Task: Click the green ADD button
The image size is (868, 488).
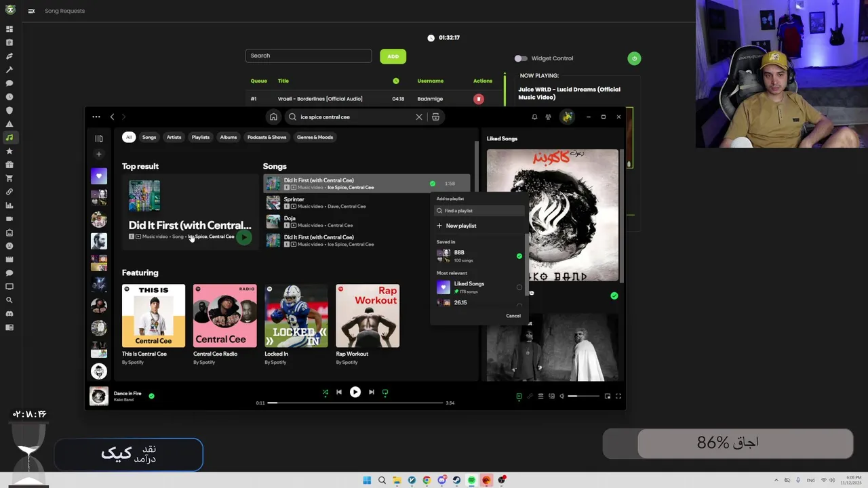Action: click(393, 56)
